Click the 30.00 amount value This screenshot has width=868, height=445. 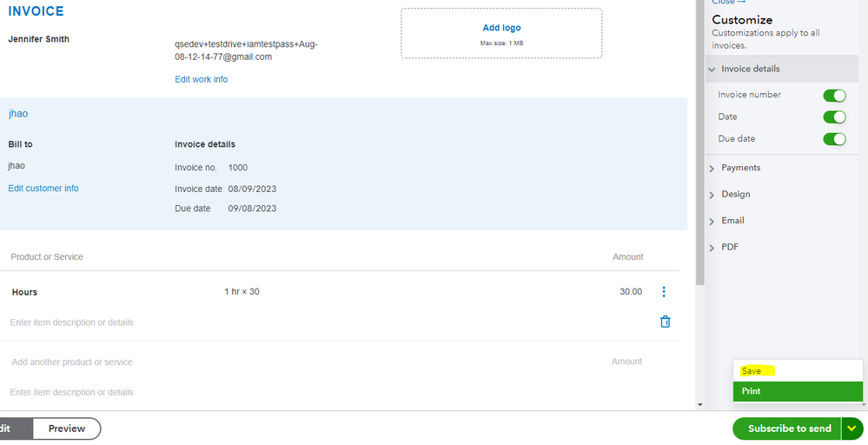[x=631, y=292]
